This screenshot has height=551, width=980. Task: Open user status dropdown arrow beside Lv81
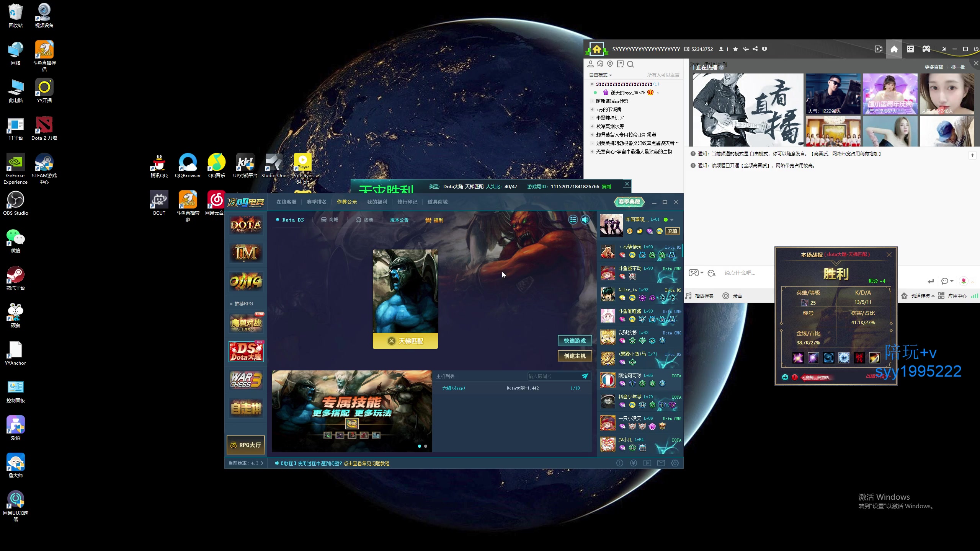coord(672,220)
